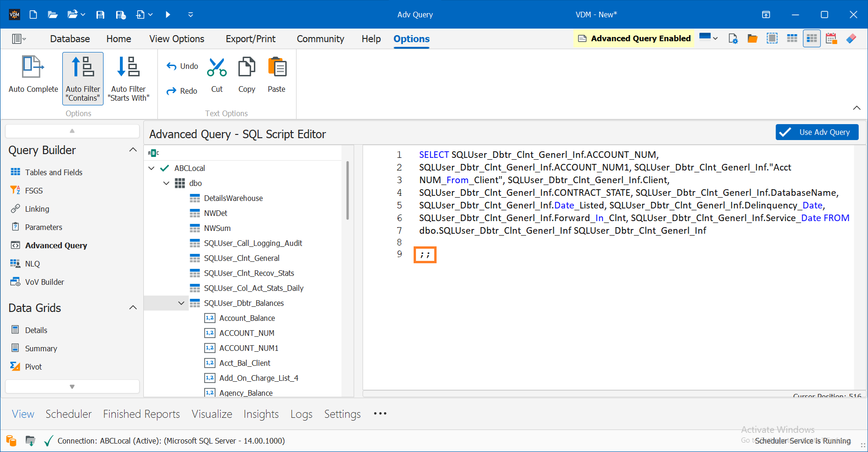Open the NLQ builder in Query Builder panel
Image resolution: width=868 pixels, height=452 pixels.
coord(32,263)
